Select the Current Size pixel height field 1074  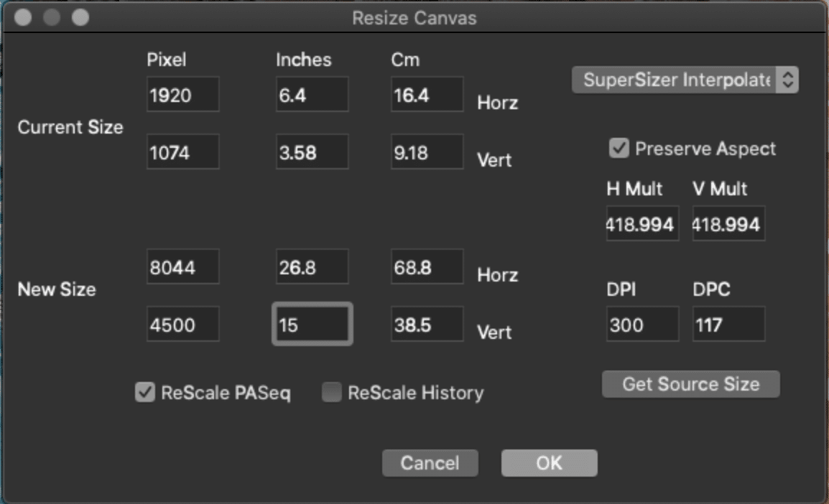pyautogui.click(x=183, y=151)
